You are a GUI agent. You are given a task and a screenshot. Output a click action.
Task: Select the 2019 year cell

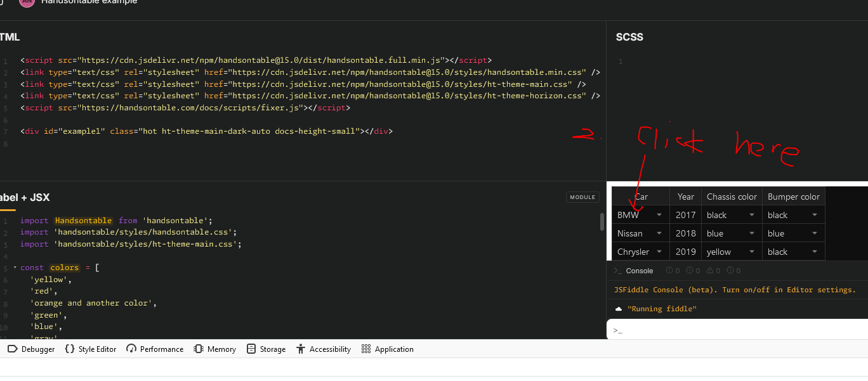[686, 252]
